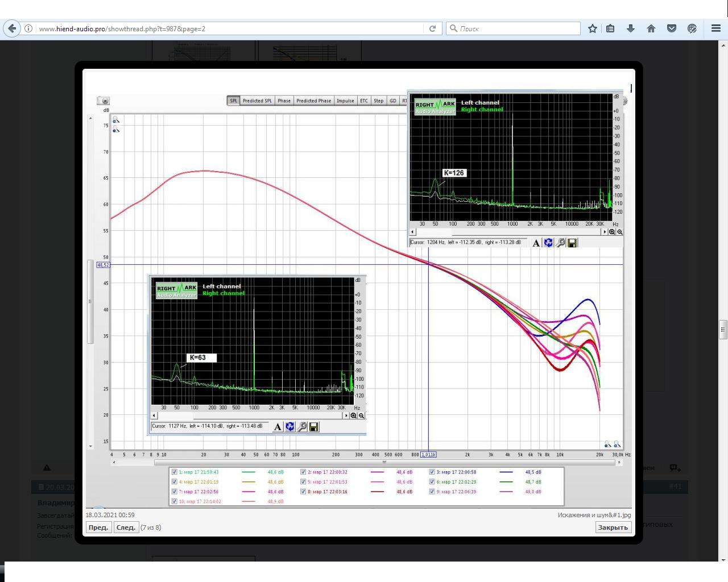
Task: Click the browser address bar URL
Action: pos(122,28)
